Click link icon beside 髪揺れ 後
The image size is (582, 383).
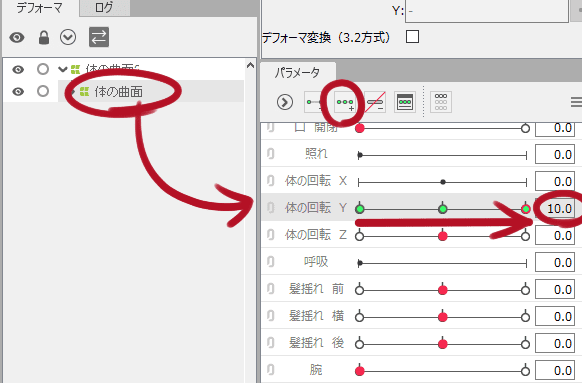pyautogui.click(x=271, y=343)
